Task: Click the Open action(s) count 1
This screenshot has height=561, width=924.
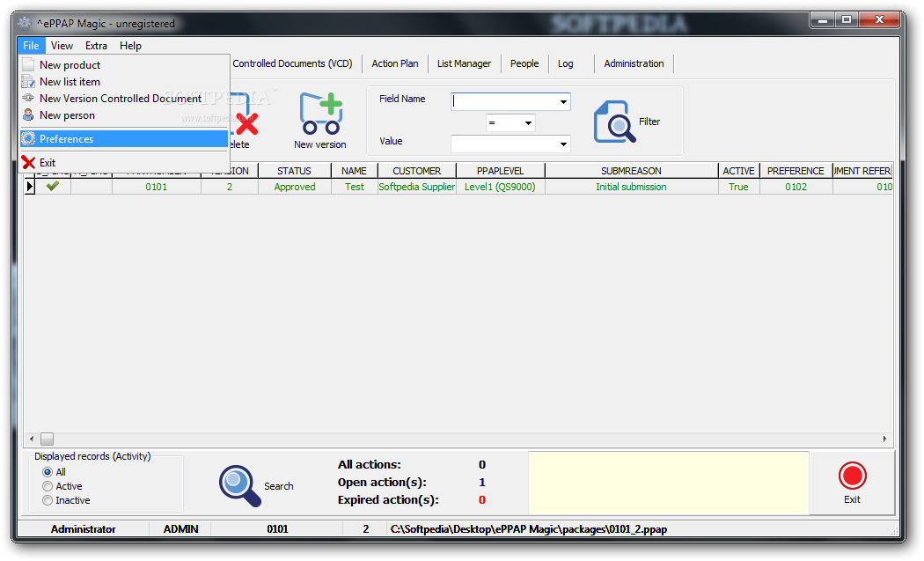Action: tap(482, 483)
